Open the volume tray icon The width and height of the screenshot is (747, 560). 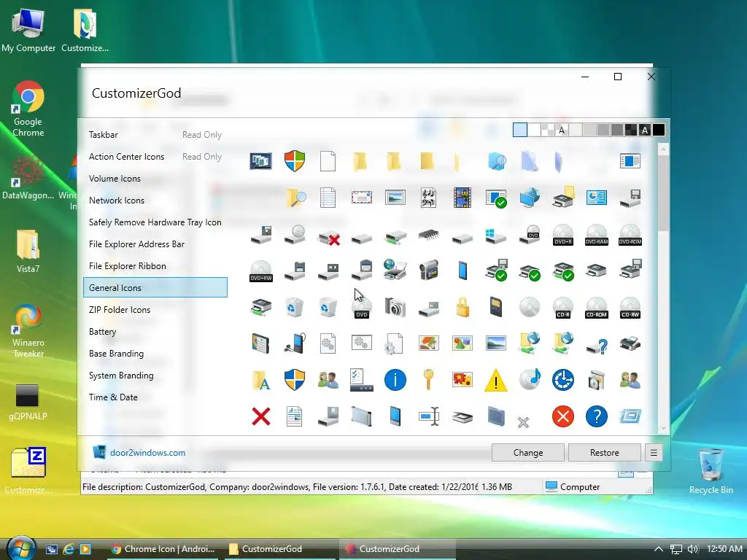click(x=693, y=549)
